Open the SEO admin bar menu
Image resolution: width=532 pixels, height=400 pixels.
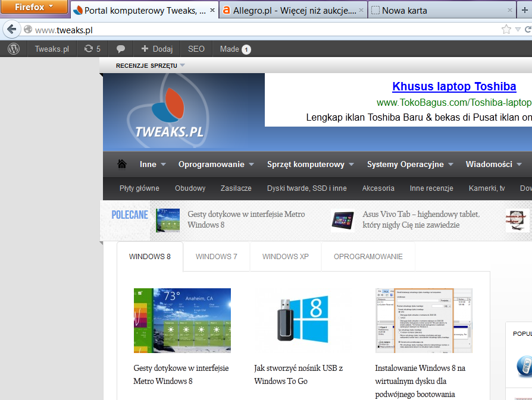(x=196, y=49)
